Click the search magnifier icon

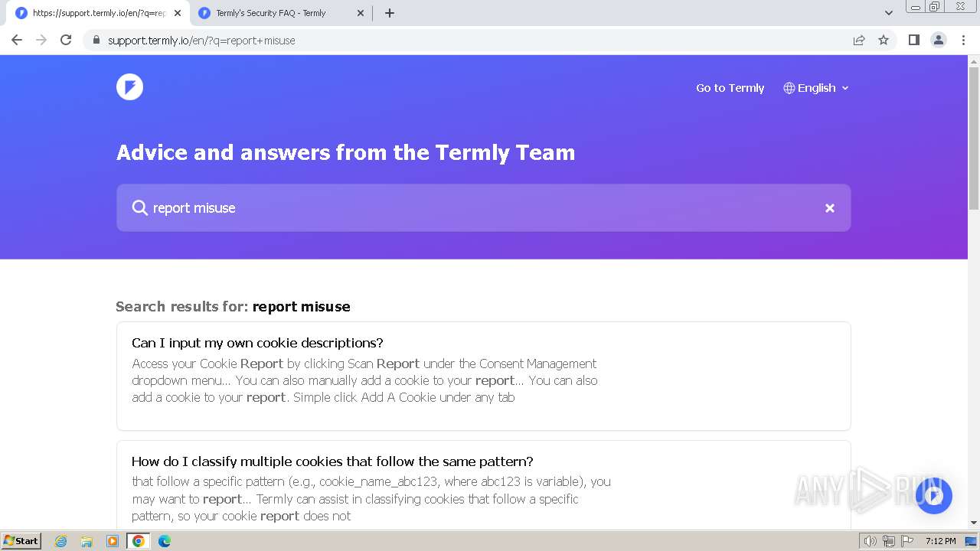(139, 208)
